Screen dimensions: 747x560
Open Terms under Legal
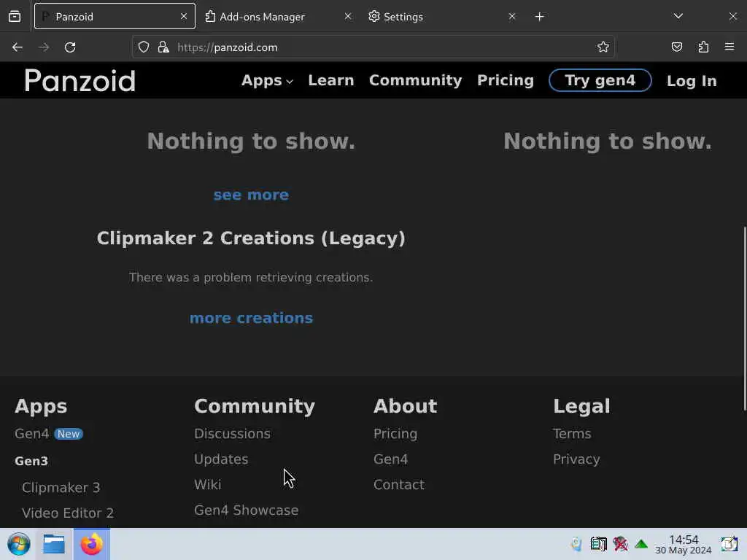572,433
